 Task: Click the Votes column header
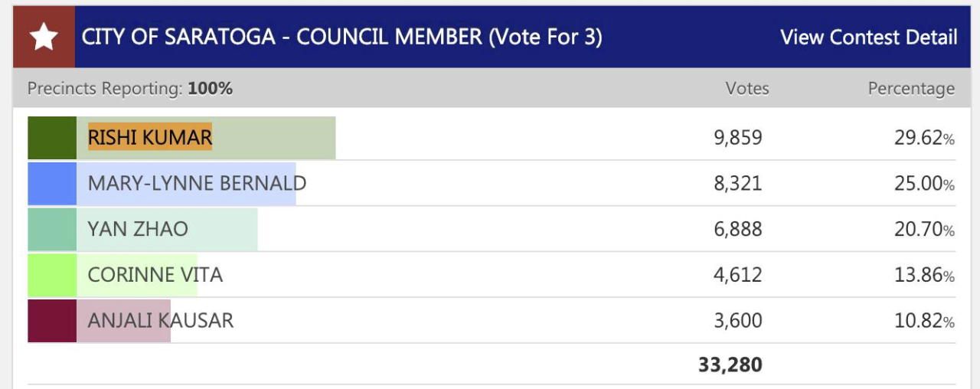click(747, 89)
